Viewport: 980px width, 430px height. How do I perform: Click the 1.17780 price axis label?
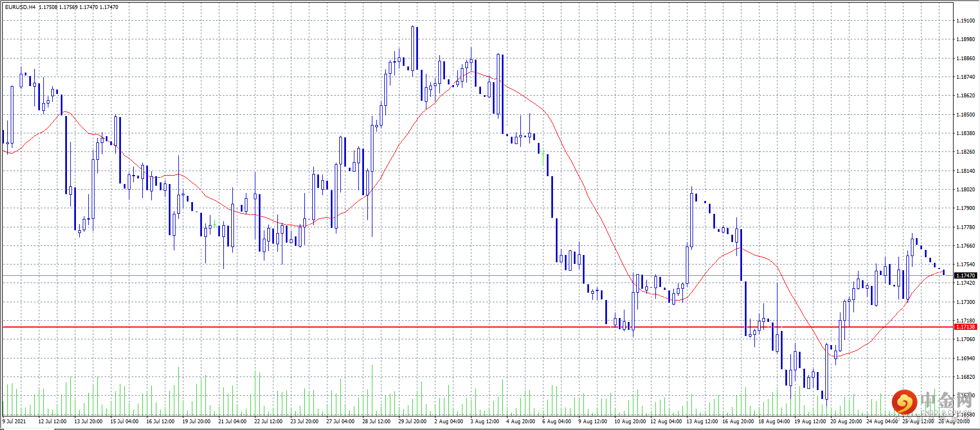965,227
